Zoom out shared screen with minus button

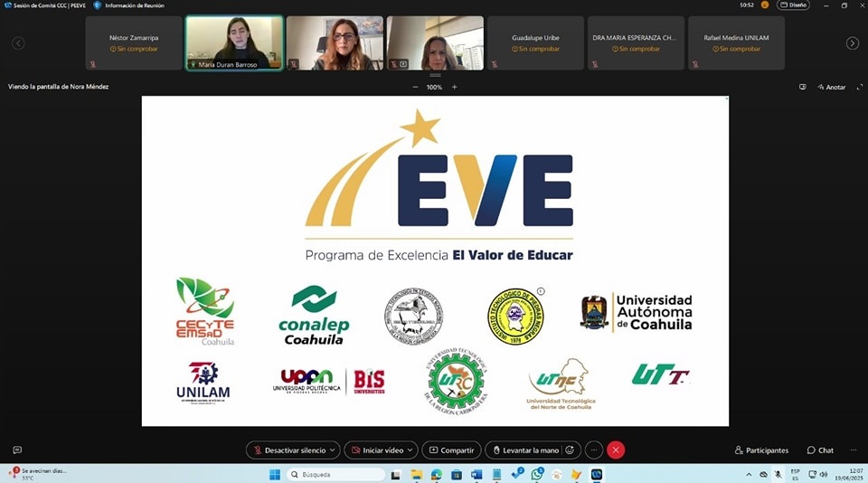(x=415, y=87)
